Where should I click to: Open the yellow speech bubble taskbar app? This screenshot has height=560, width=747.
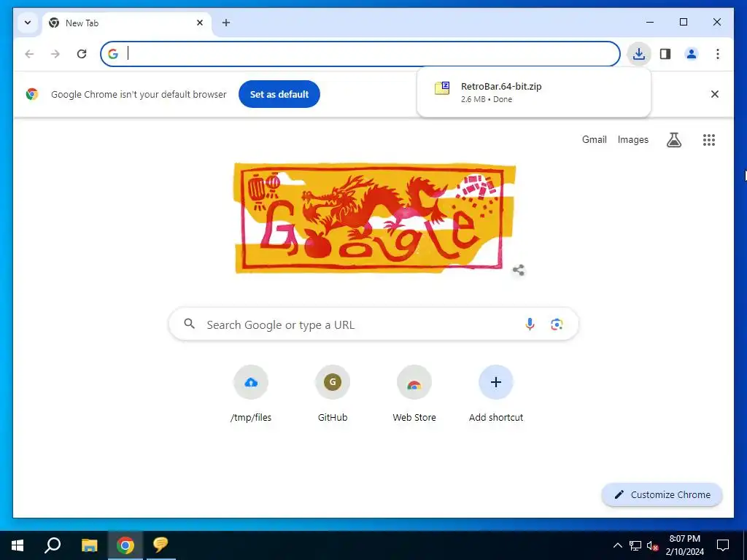tap(161, 545)
